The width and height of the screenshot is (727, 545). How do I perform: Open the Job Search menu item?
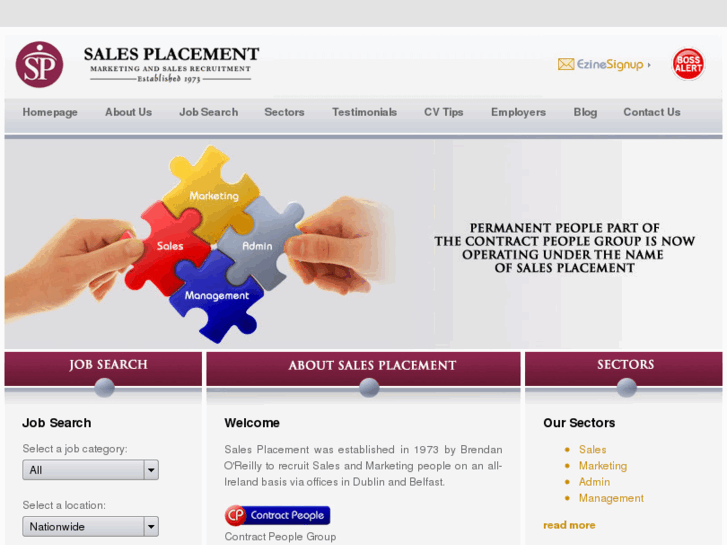pos(209,112)
